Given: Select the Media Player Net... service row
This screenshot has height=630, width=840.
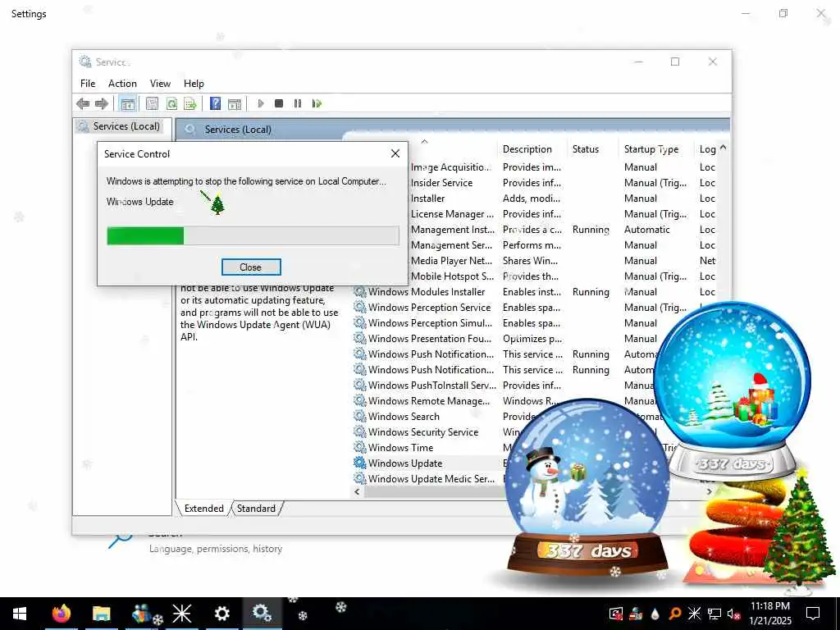Looking at the screenshot, I should click(x=563, y=261).
